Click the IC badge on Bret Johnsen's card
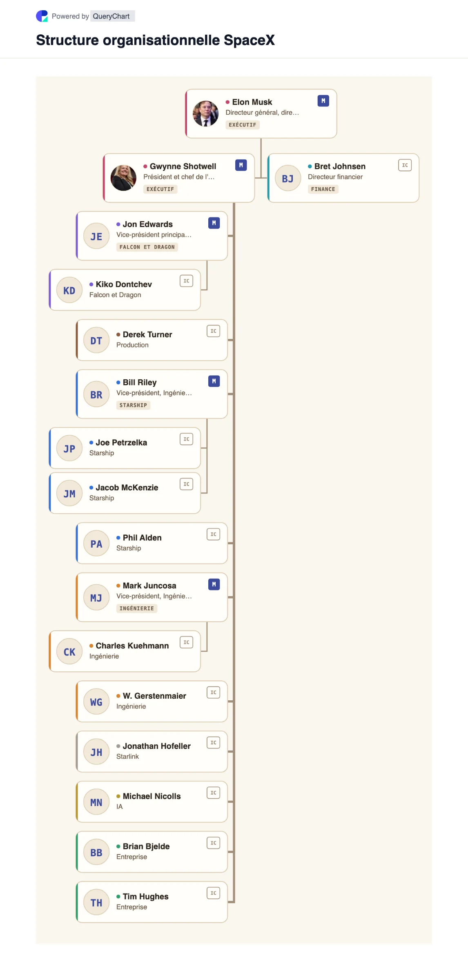 pyautogui.click(x=405, y=165)
